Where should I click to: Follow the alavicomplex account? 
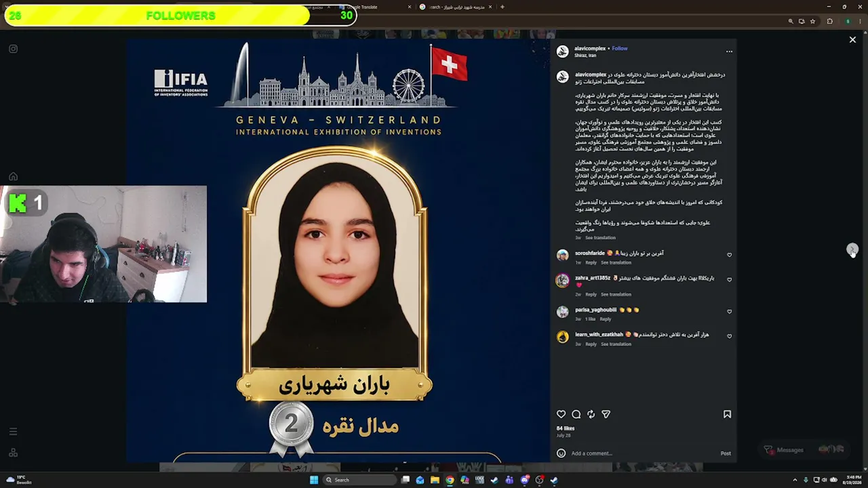click(x=620, y=49)
